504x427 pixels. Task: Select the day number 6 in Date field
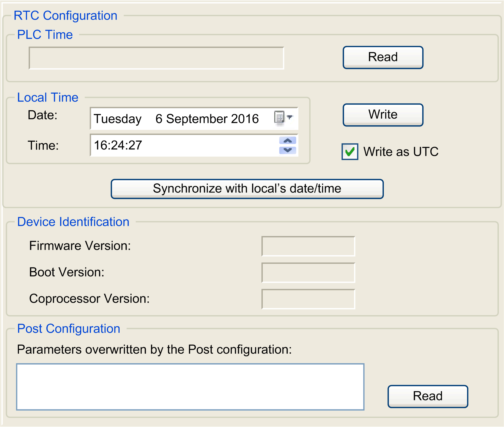pos(159,119)
